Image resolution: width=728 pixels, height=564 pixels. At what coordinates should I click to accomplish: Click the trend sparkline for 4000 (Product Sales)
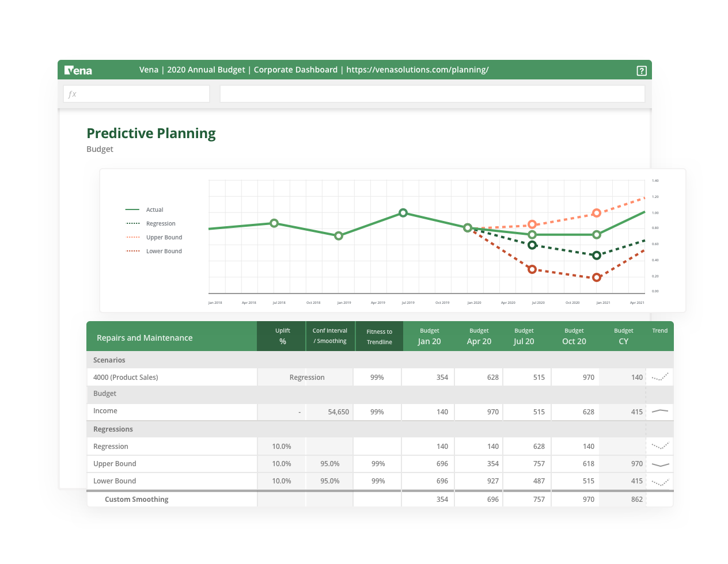[660, 377]
